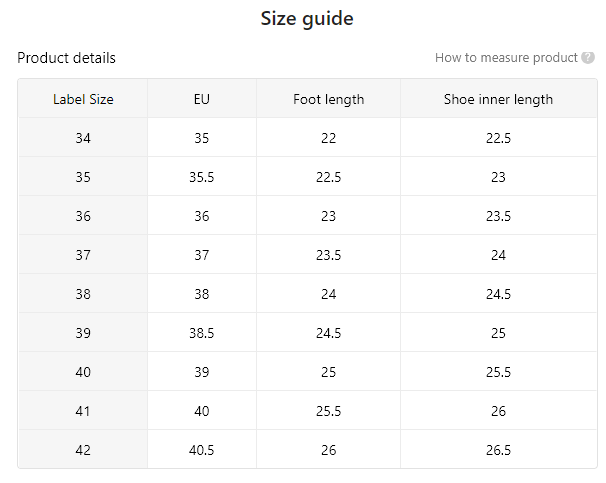Screen dimensions: 606x483
Task: Select label size 34 row cell
Action: pyautogui.click(x=83, y=138)
